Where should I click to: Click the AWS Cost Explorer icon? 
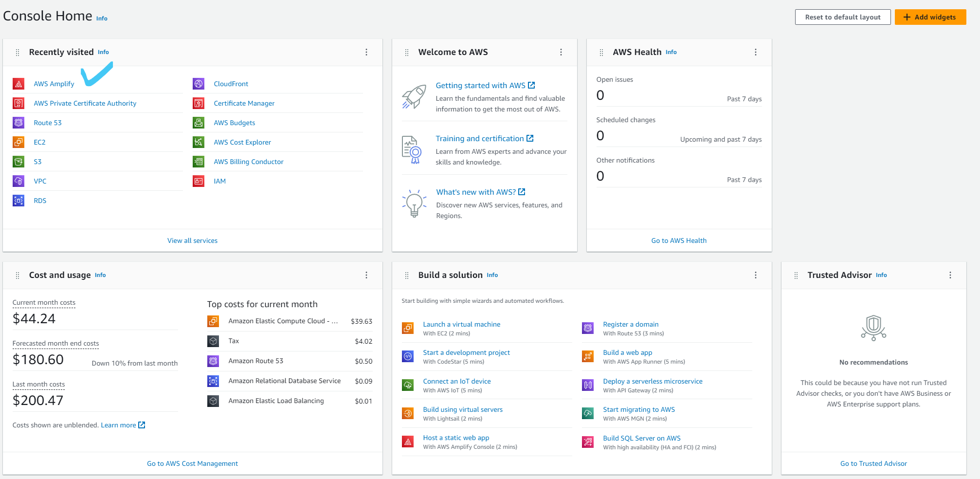click(x=199, y=142)
